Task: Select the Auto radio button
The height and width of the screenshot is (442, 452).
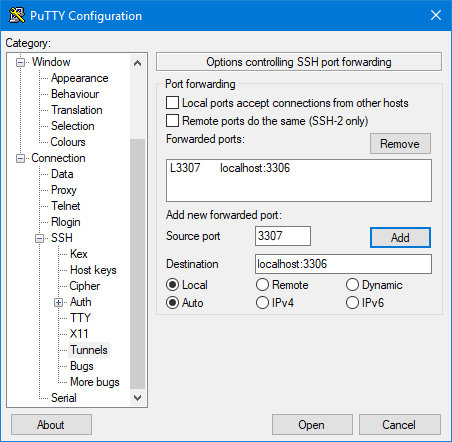Action: [172, 303]
